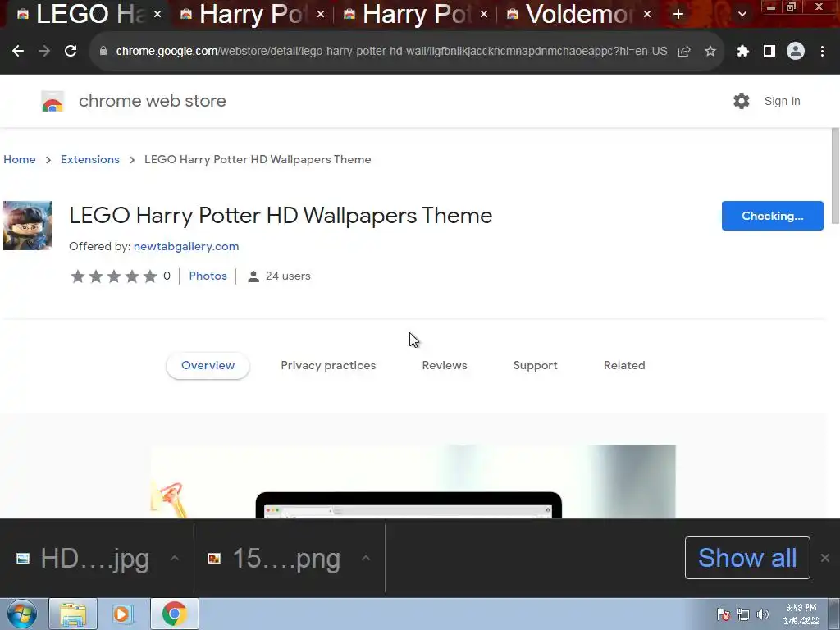Expand the tab search dropdown arrow

(x=742, y=15)
